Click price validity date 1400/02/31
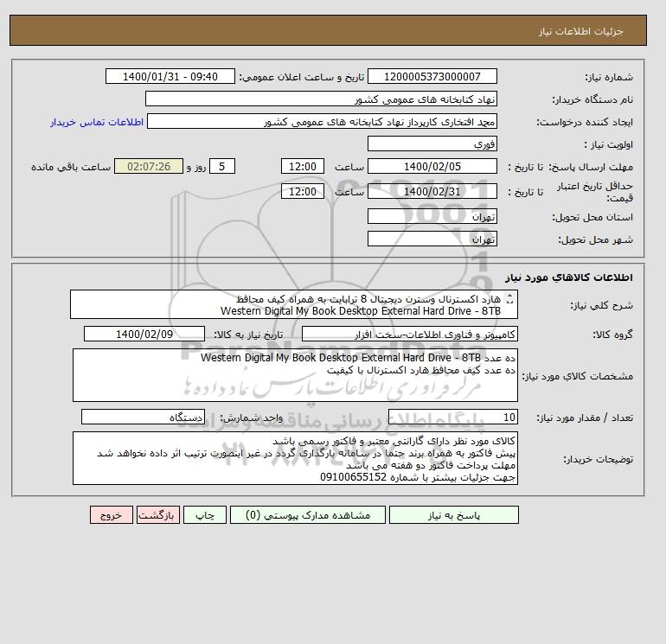This screenshot has height=644, width=666. pyautogui.click(x=432, y=191)
